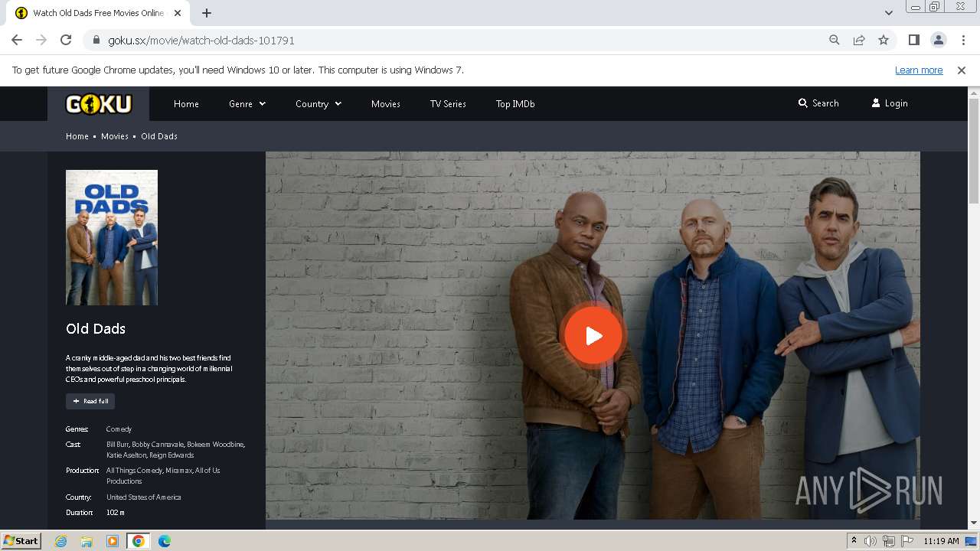Open the zoom magnifier icon in address bar
Screen dimensions: 980x551
835,40
